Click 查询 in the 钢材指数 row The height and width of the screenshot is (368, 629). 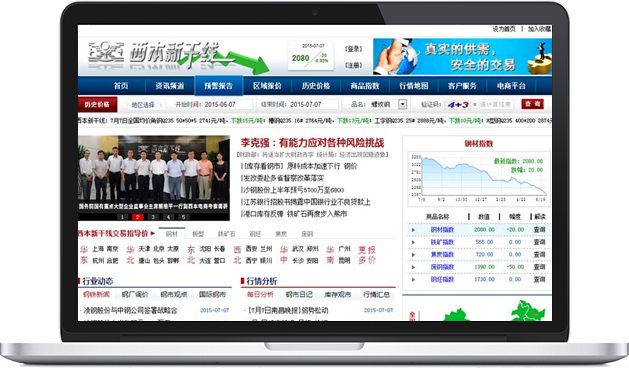(x=539, y=230)
